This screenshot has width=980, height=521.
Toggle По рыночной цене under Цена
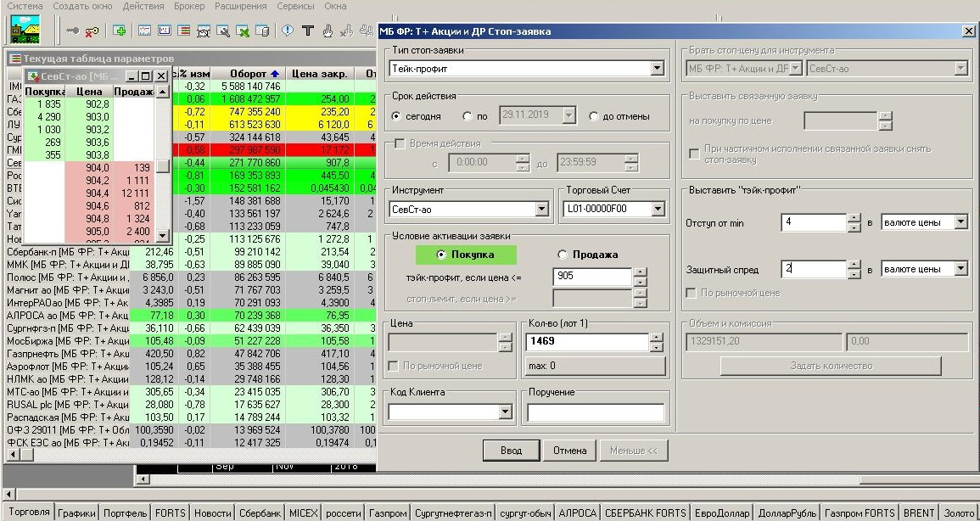pyautogui.click(x=393, y=366)
